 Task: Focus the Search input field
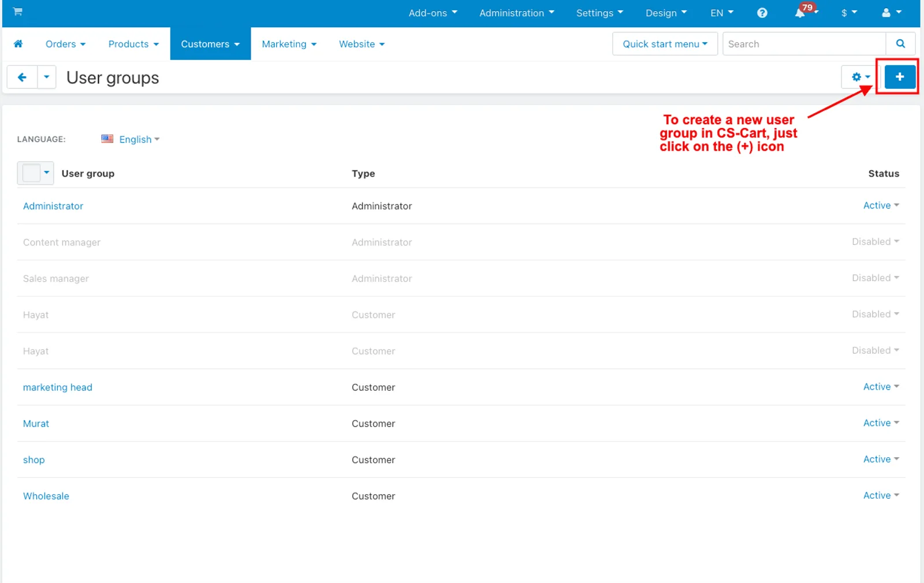pos(804,44)
